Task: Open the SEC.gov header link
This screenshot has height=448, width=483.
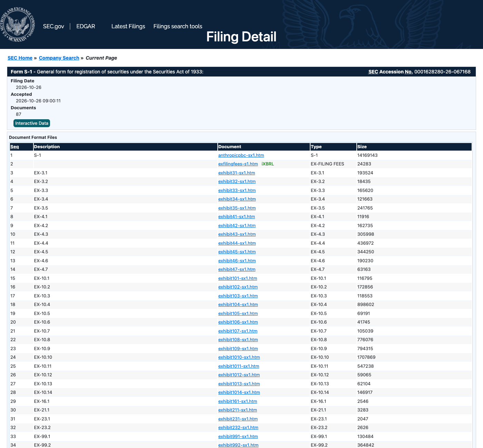Action: coord(53,26)
